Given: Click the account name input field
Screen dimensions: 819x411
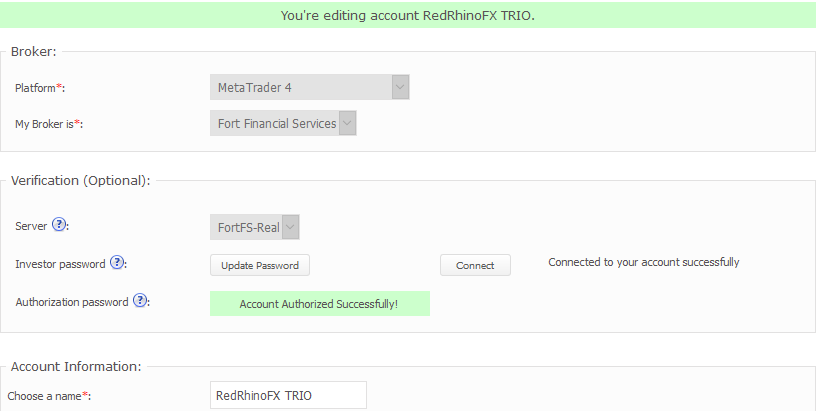Looking at the screenshot, I should [288, 395].
